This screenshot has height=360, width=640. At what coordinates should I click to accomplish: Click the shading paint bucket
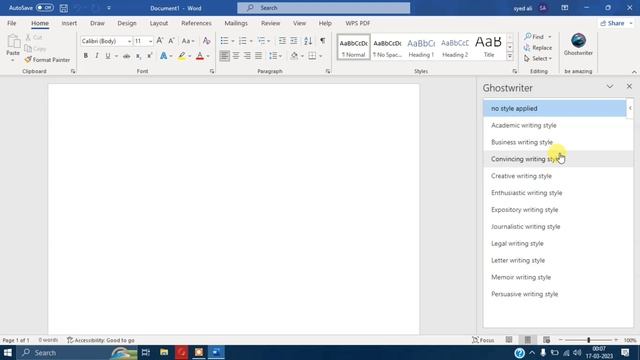coord(294,56)
